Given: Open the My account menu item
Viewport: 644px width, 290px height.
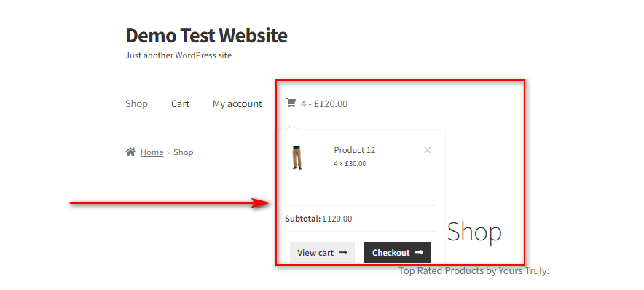Looking at the screenshot, I should [237, 104].
